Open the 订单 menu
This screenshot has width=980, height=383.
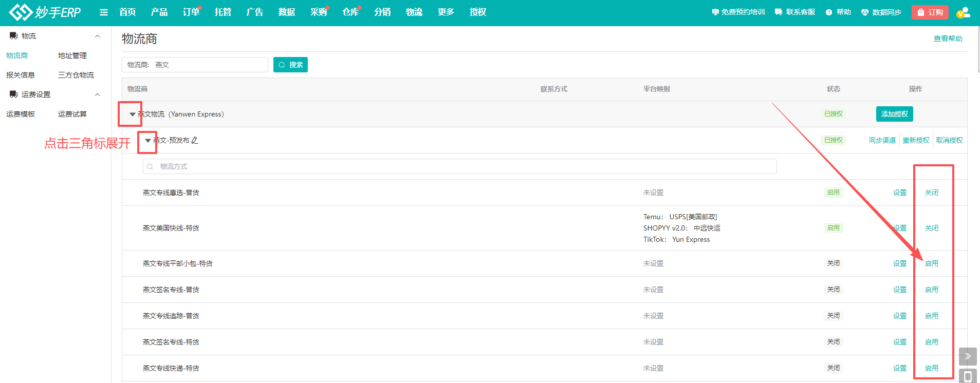[191, 12]
